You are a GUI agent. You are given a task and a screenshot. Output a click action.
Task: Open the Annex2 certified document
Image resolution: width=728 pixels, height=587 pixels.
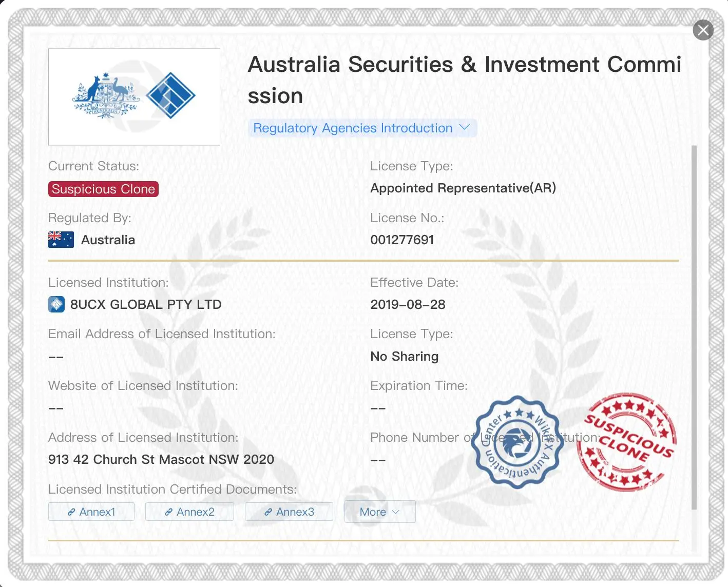click(189, 512)
